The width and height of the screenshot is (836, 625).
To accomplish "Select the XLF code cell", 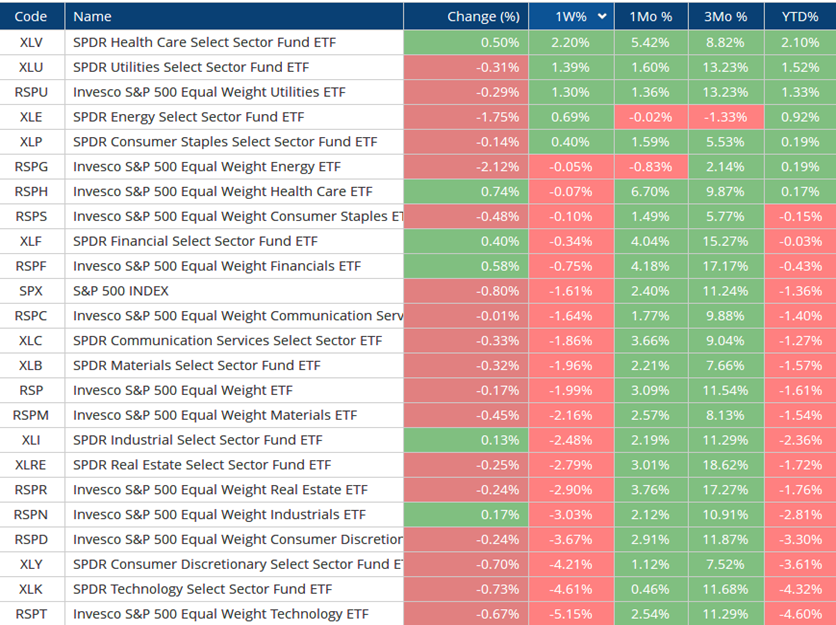I will [31, 242].
